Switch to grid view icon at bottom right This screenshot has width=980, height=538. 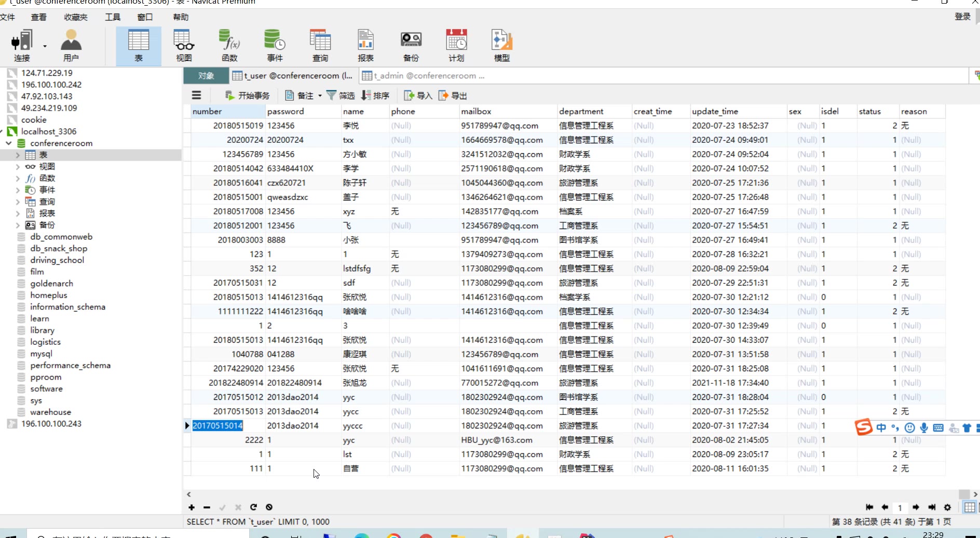969,507
